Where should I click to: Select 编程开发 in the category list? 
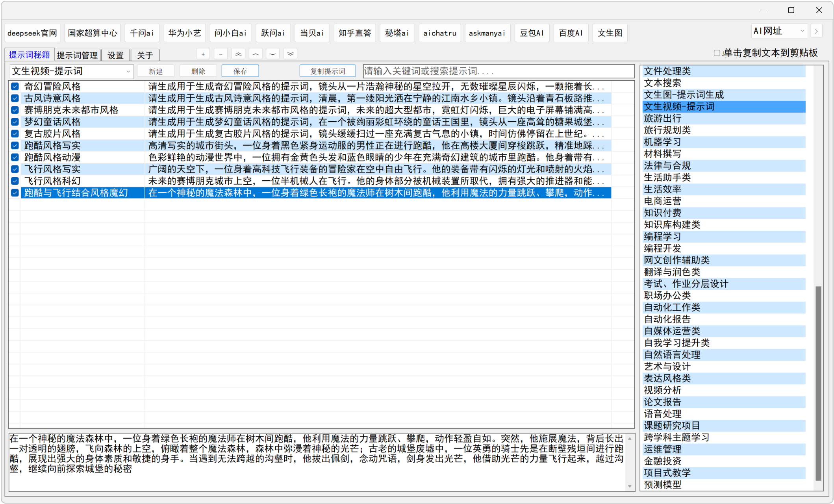point(724,248)
